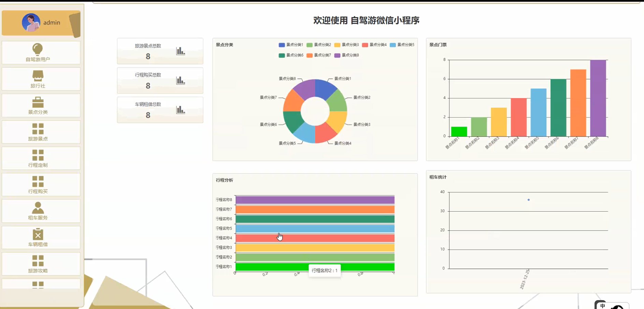
Task: Select the 自驾游用户 lightbulb icon in sidebar
Action: (x=38, y=49)
